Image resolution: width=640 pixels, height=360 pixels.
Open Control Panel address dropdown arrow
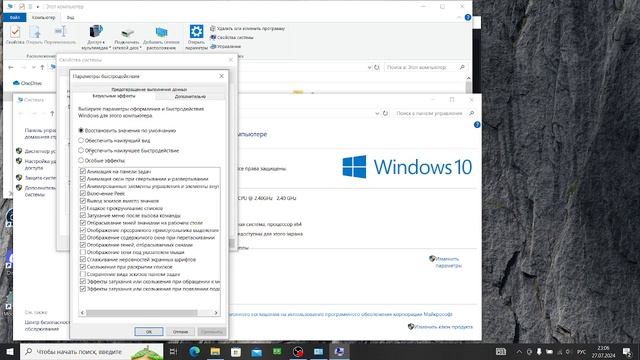click(x=377, y=113)
